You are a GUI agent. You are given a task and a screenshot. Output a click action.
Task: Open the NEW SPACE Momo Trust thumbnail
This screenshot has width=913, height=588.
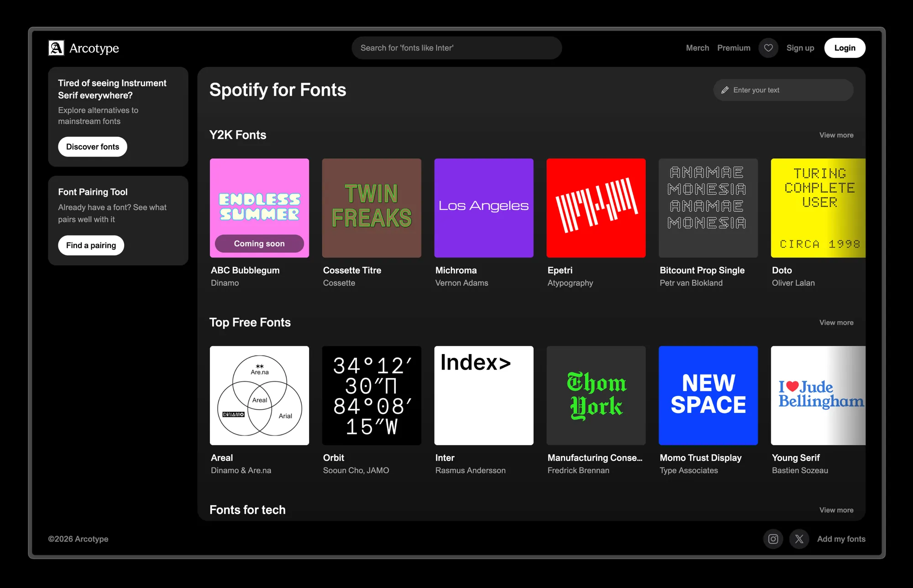[708, 395]
